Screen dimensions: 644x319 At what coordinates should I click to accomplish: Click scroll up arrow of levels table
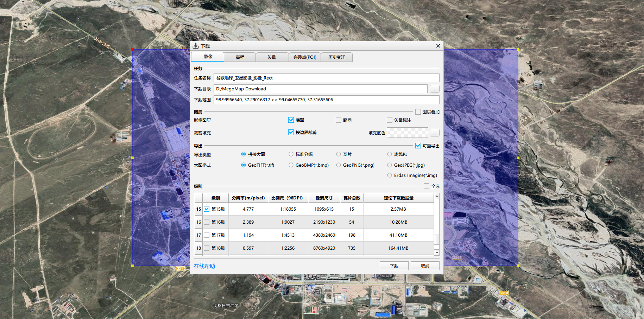tap(437, 196)
